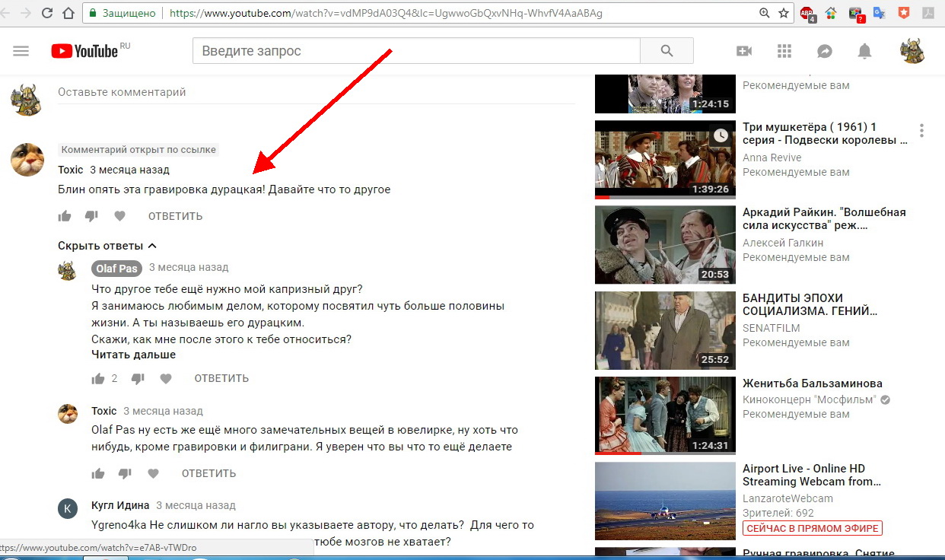The image size is (945, 560).
Task: Open the red shield star extension
Action: [903, 13]
